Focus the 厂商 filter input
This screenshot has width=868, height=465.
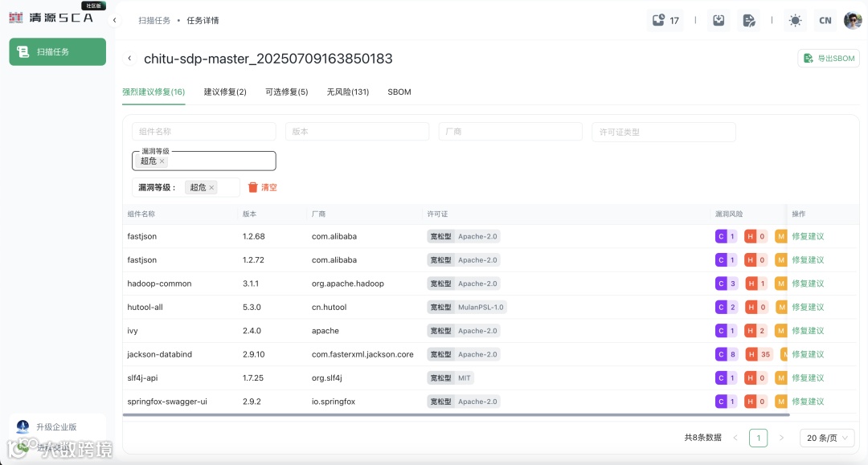pyautogui.click(x=510, y=132)
